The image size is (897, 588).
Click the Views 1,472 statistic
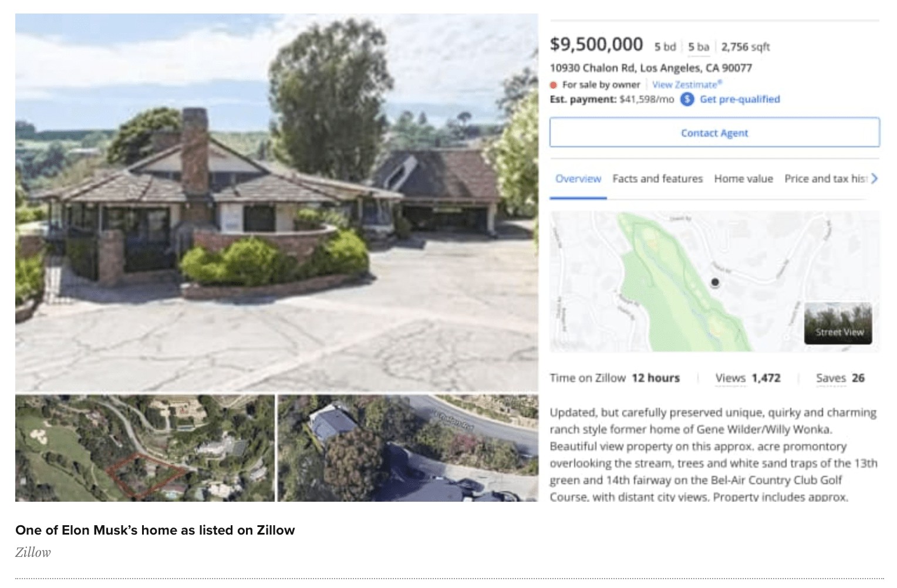click(747, 379)
